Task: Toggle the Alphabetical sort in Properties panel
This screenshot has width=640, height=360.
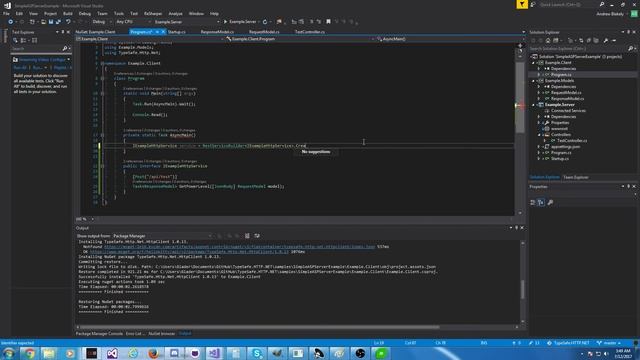Action: pyautogui.click(x=541, y=202)
